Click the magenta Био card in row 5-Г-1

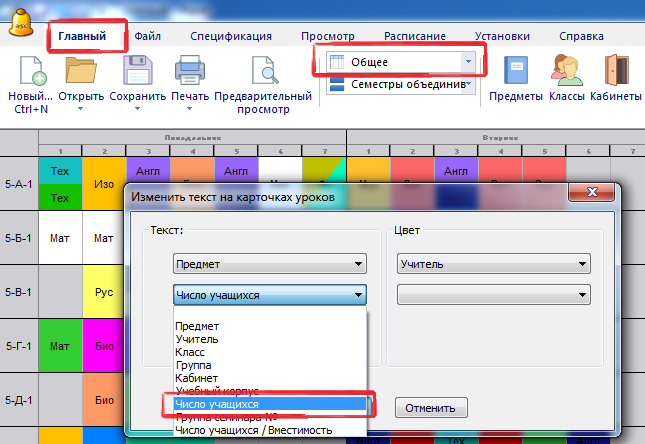103,347
